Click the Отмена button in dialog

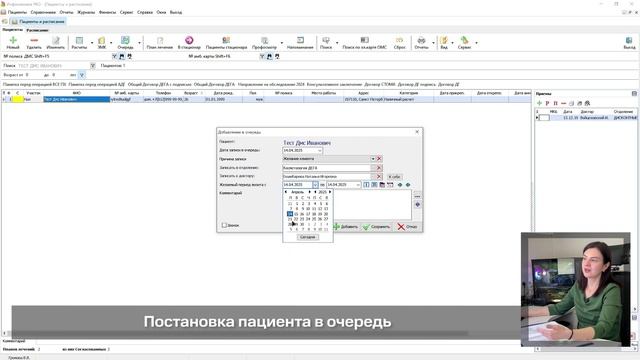[407, 227]
